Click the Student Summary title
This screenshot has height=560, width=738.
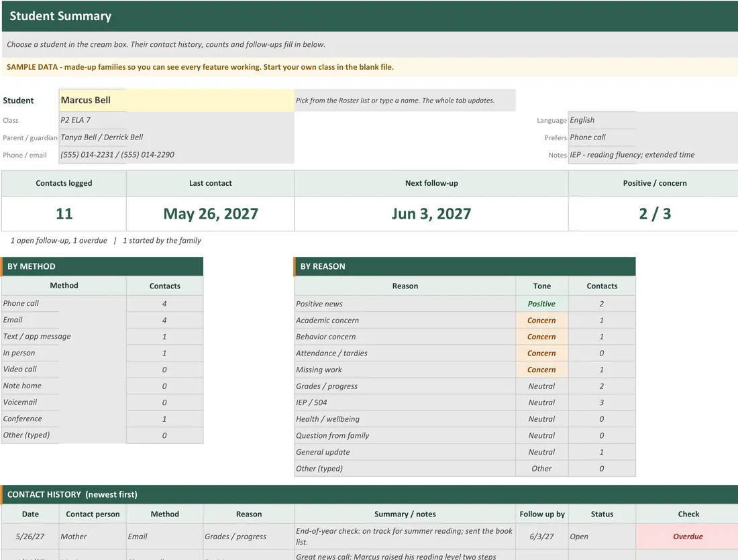(x=60, y=16)
